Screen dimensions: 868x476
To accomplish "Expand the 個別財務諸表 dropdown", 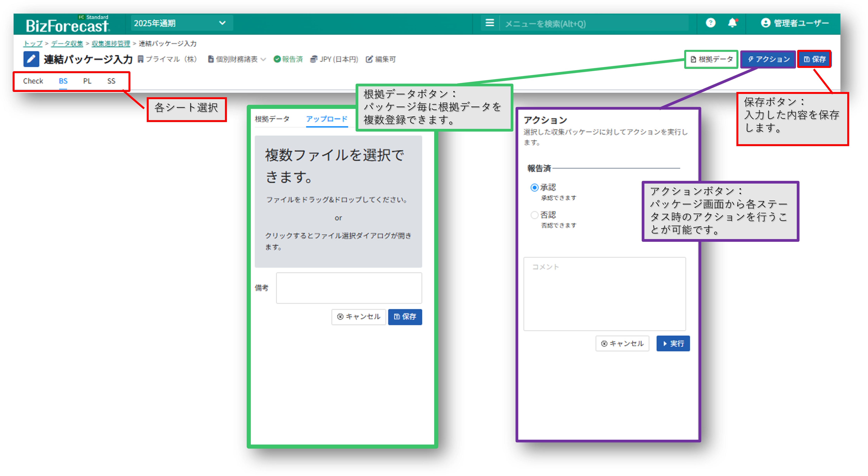I will pyautogui.click(x=237, y=59).
